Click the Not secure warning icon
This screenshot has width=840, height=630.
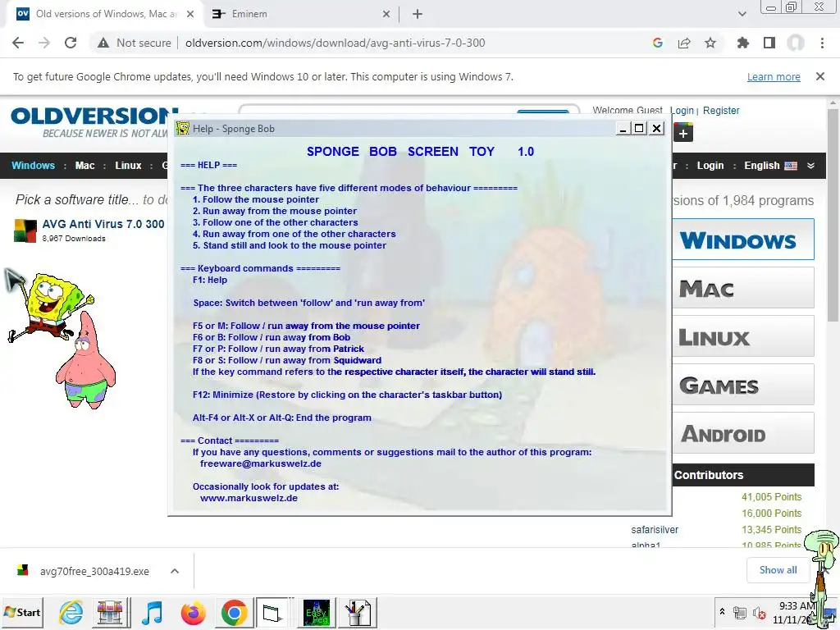pos(103,43)
